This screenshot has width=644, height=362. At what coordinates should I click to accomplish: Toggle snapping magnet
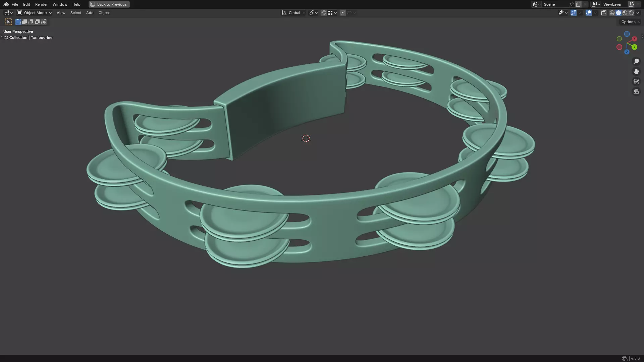click(324, 13)
